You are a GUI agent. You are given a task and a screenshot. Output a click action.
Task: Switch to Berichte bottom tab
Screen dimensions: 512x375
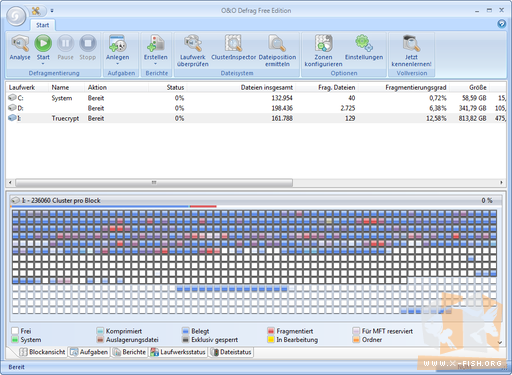129,352
